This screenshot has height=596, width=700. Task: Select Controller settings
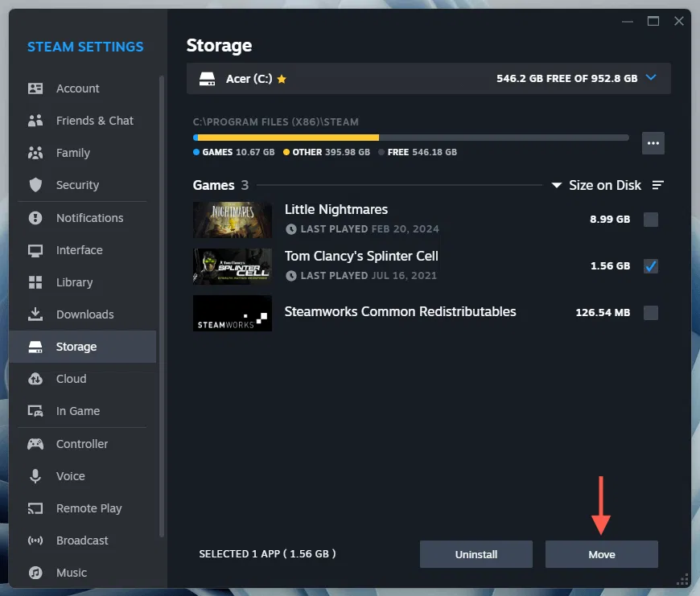click(x=83, y=444)
